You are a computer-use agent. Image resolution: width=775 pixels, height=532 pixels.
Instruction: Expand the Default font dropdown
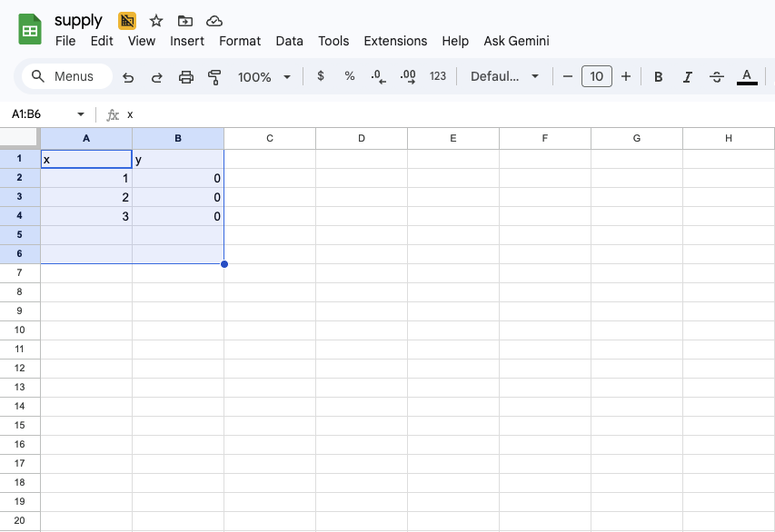(504, 77)
